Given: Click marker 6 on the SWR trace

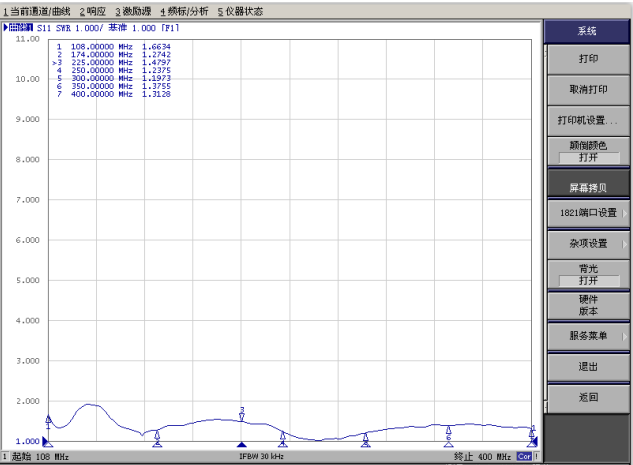Looking at the screenshot, I should 449,435.
